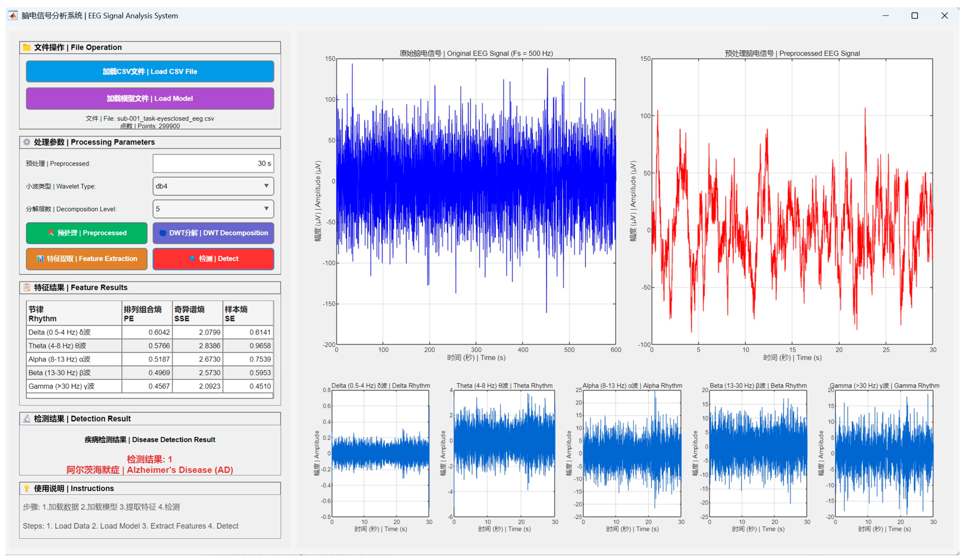Image resolution: width=964 pixels, height=560 pixels.
Task: Expand the Decomposition Level dropdown arrow
Action: (x=266, y=209)
